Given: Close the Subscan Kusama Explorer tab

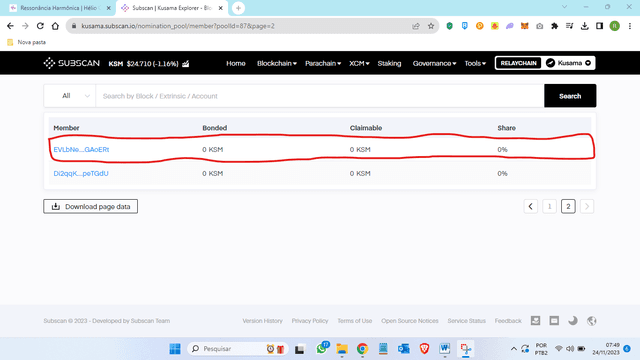Looking at the screenshot, I should click(220, 8).
